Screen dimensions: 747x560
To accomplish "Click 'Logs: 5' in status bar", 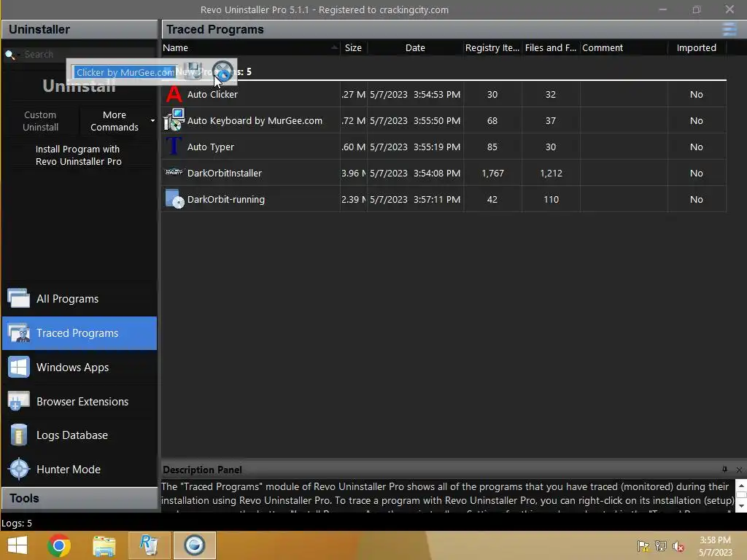I will point(17,523).
